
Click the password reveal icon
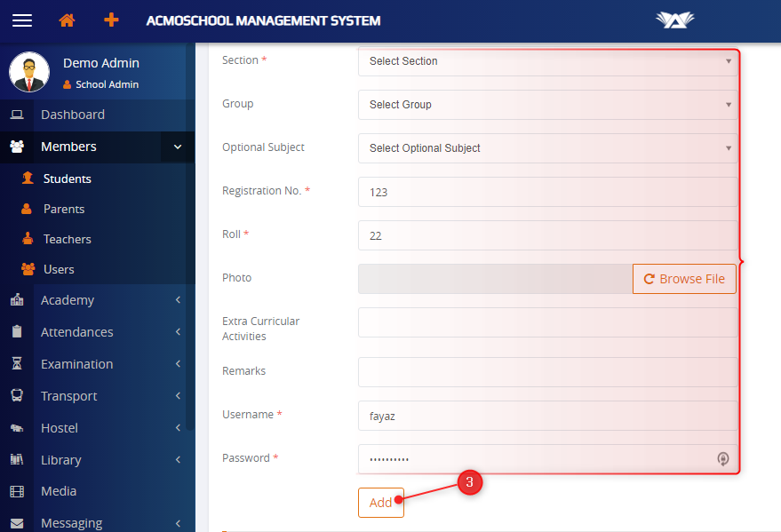coord(722,459)
